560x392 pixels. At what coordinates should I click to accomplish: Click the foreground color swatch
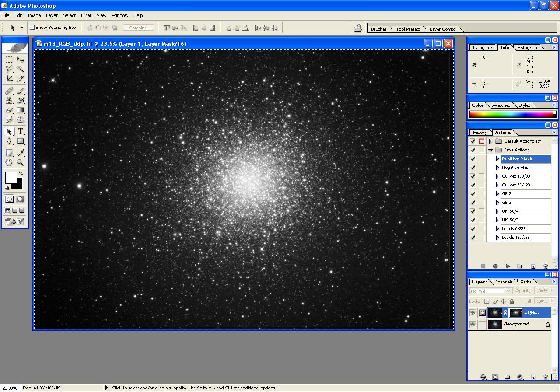click(10, 177)
